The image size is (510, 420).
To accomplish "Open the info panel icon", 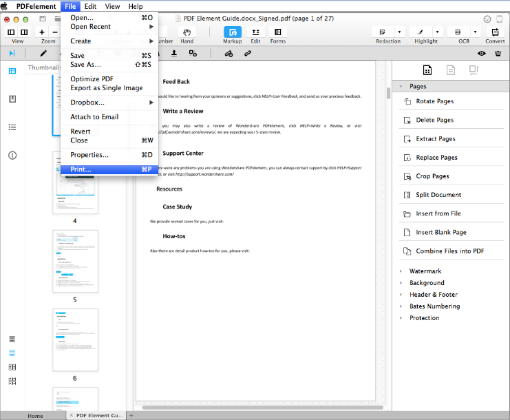I will point(12,156).
